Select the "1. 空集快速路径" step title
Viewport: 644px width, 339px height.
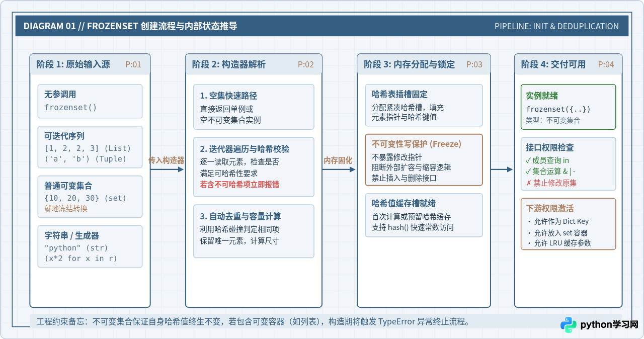228,96
